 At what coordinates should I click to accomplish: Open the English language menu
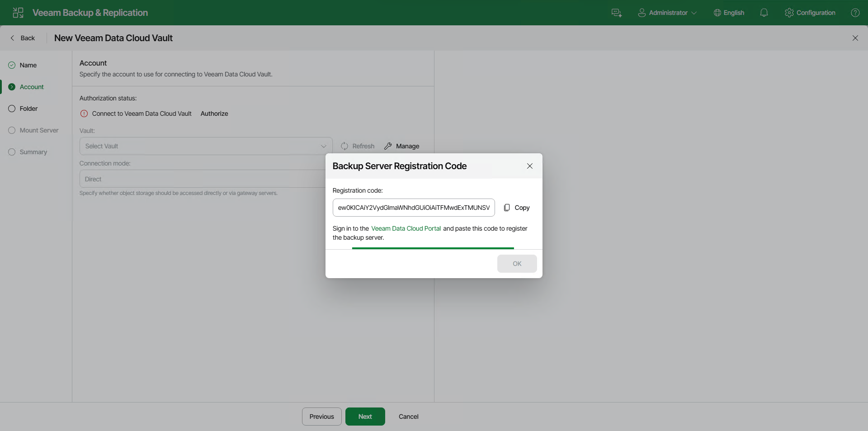[x=729, y=13]
